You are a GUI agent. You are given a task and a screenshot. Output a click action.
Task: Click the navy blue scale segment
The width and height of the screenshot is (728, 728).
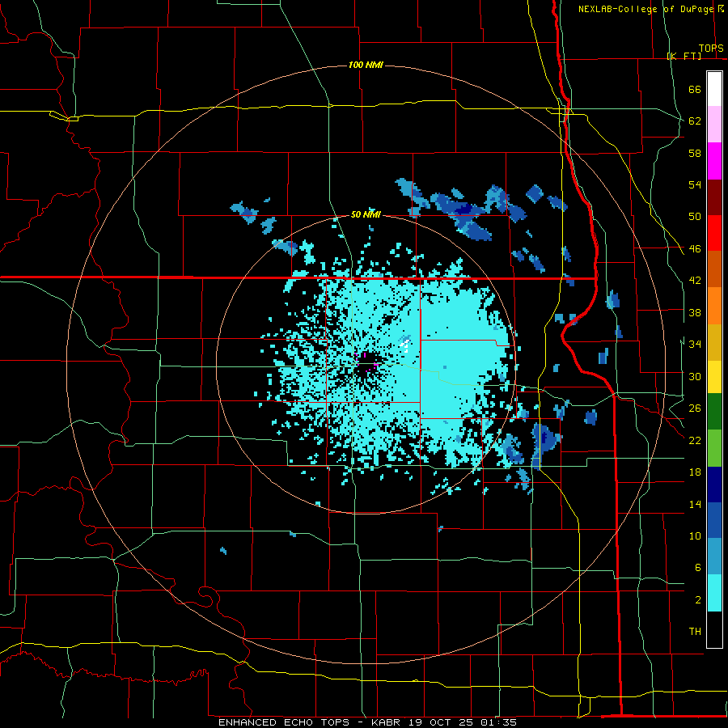pyautogui.click(x=714, y=485)
